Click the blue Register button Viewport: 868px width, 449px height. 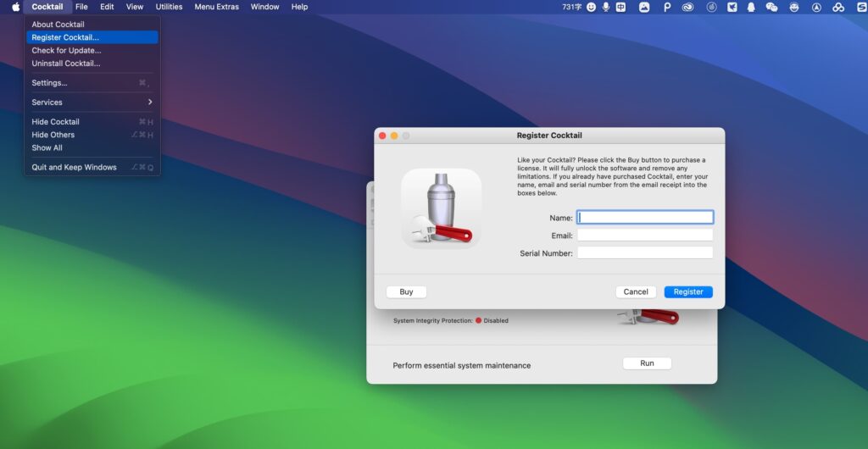click(x=688, y=292)
